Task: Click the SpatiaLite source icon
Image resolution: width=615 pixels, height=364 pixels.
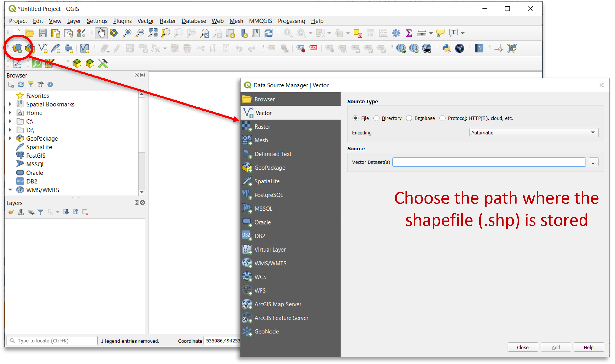Action: tap(248, 181)
